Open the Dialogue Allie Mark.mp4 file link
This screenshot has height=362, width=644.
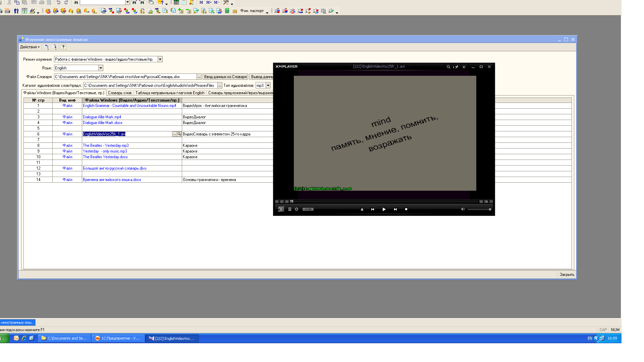coord(102,117)
